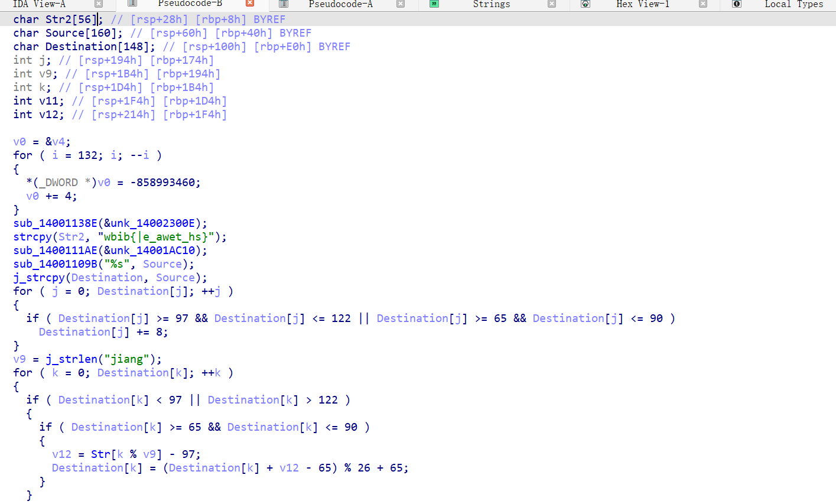Click the "Destination[k] >= 65" condition
836x504 pixels.
tap(136, 427)
